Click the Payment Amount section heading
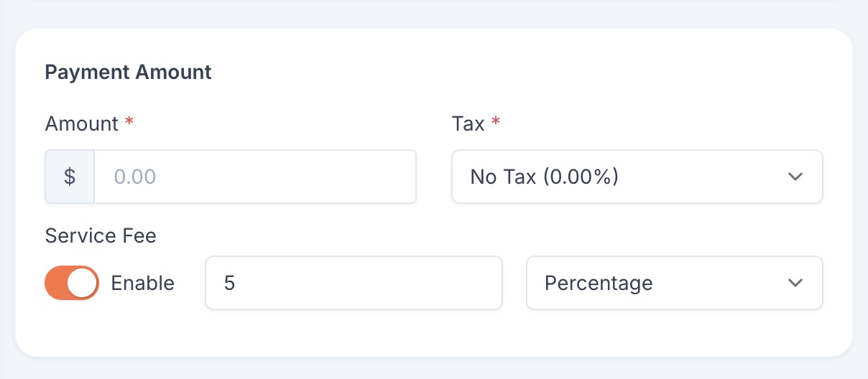The height and width of the screenshot is (379, 868). pyautogui.click(x=129, y=72)
